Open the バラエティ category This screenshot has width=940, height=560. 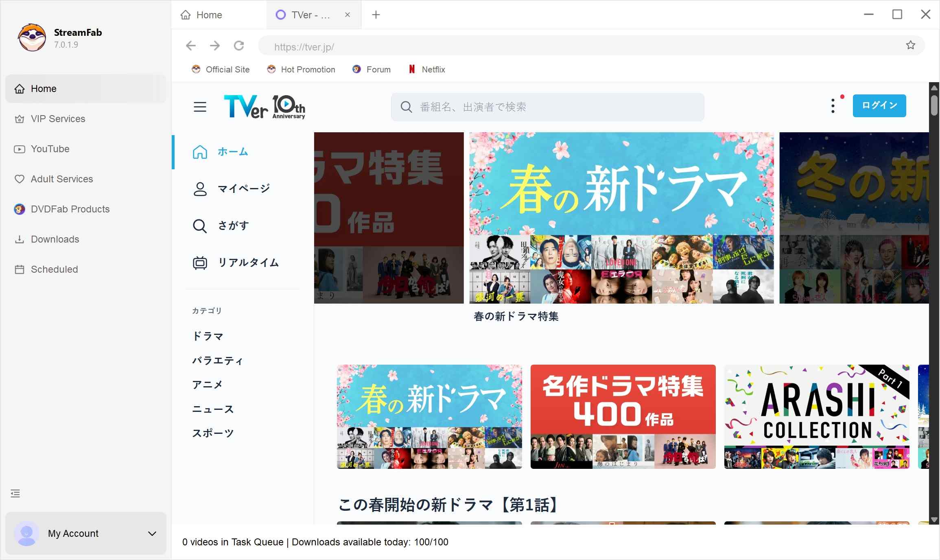[x=218, y=361]
